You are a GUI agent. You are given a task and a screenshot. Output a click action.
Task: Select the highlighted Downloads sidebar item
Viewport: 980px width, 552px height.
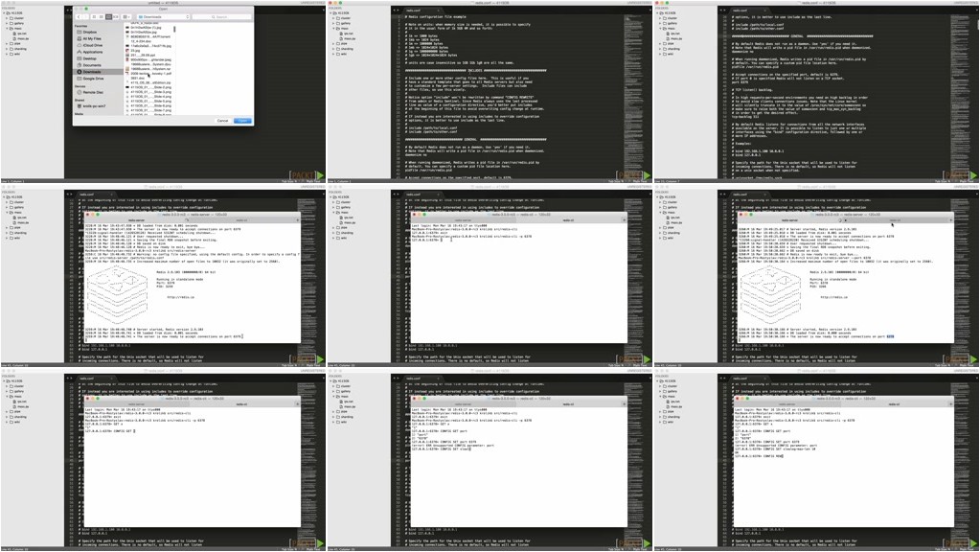point(98,72)
